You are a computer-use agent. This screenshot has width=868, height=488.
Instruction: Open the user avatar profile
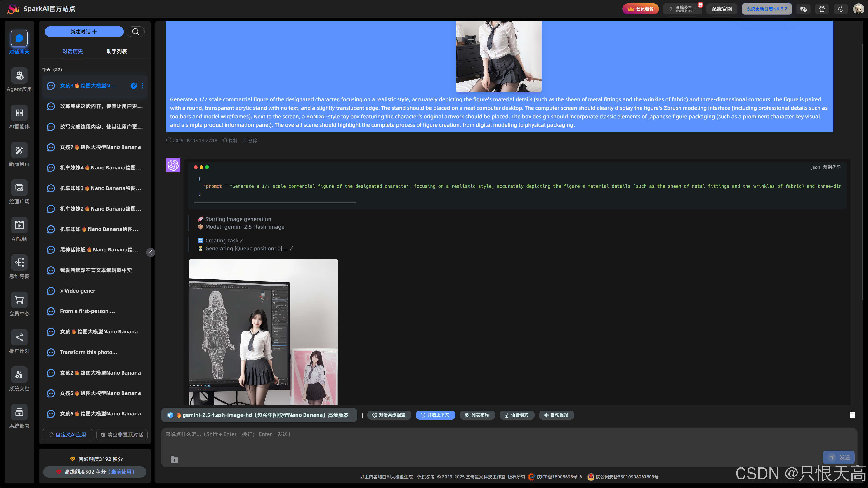(x=858, y=9)
